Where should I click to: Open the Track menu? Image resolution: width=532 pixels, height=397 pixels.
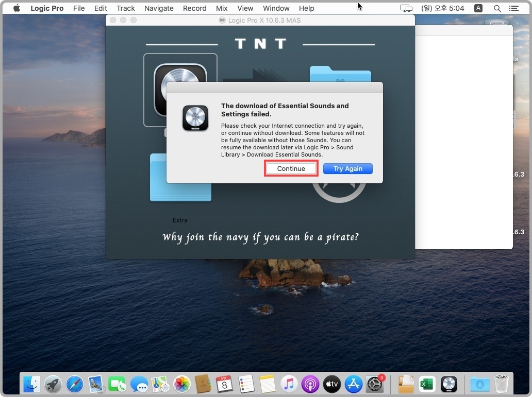tap(126, 8)
